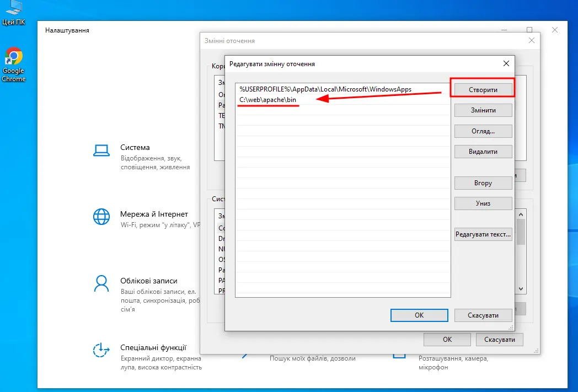Delete the entry with the Видалити button
Viewport: 578px width, 392px height.
483,152
